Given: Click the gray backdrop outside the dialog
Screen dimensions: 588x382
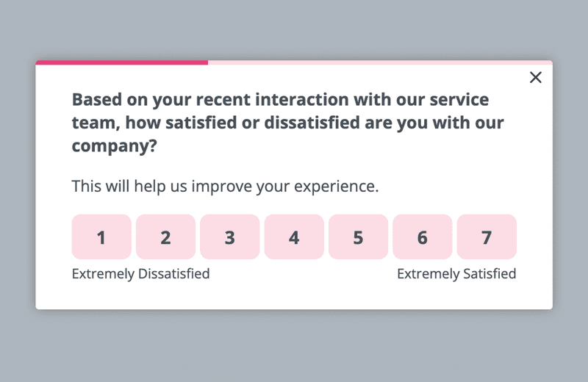Looking at the screenshot, I should (294, 345).
